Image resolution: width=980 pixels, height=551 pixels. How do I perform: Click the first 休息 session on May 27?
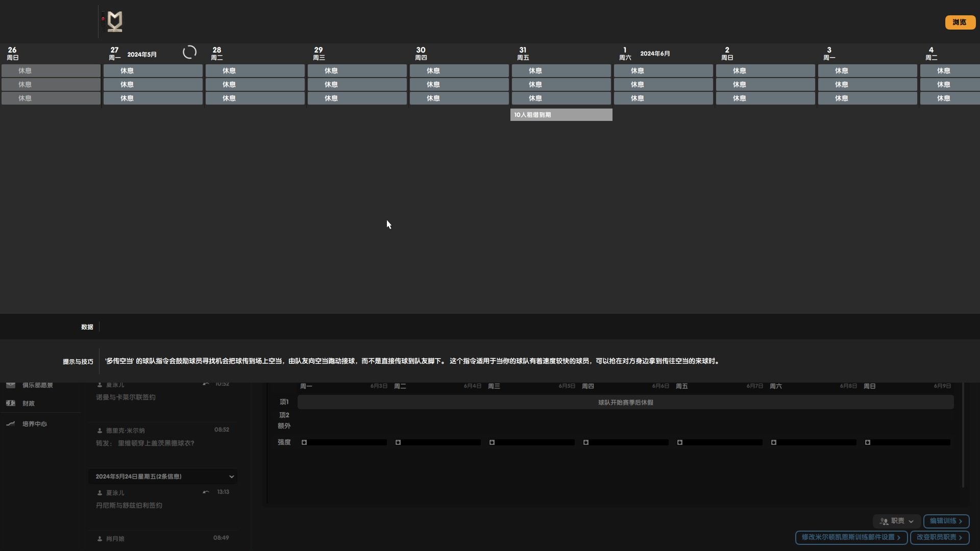(x=153, y=71)
